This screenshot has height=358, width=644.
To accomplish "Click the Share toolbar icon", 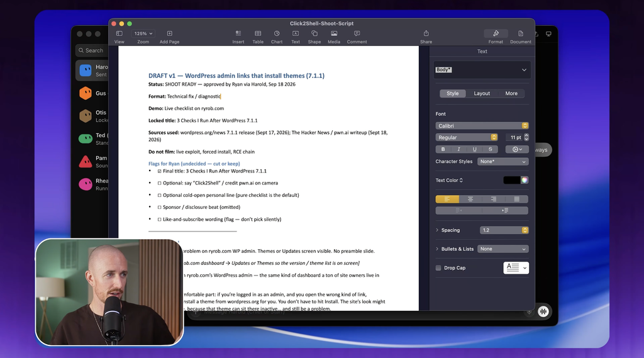I will point(426,33).
